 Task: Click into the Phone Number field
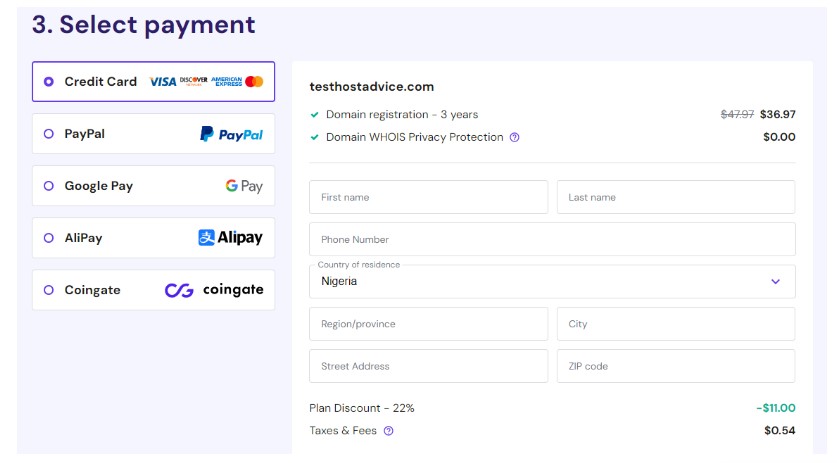(552, 239)
